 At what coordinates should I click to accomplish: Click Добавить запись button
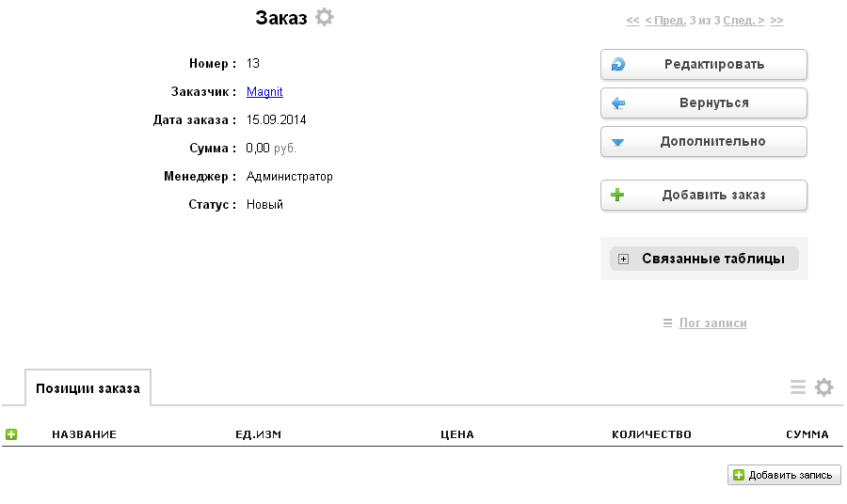tap(784, 475)
